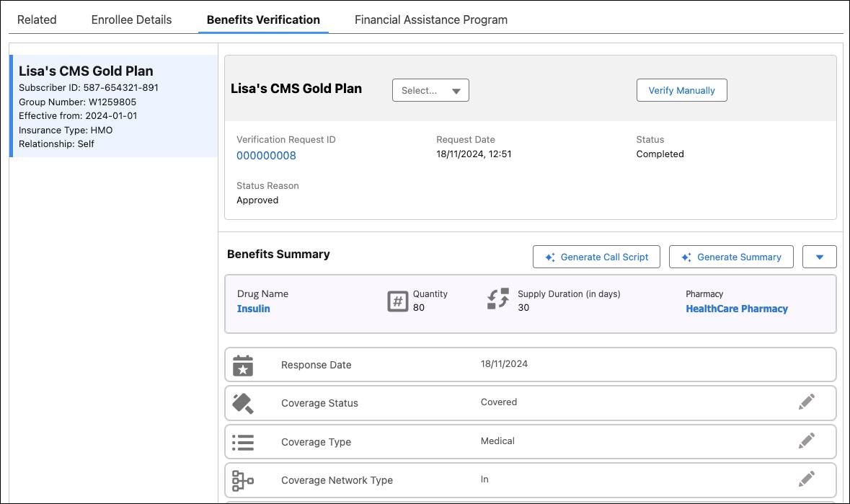This screenshot has width=850, height=504.
Task: Click the Coverage Network Type hierarchy icon
Action: (243, 479)
